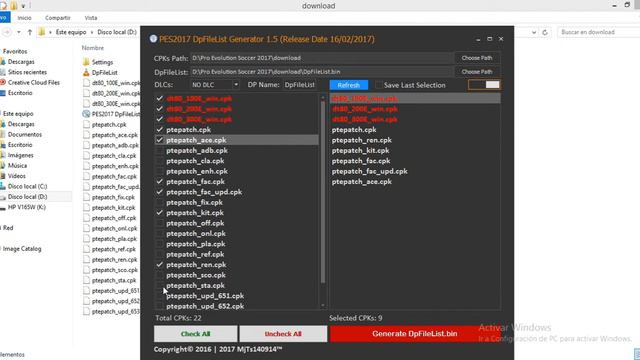640x360 pixels.
Task: Click the CPKs Path text field
Action: [322, 58]
